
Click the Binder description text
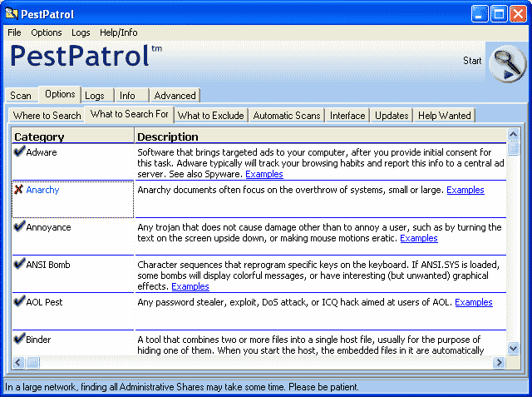[310, 345]
